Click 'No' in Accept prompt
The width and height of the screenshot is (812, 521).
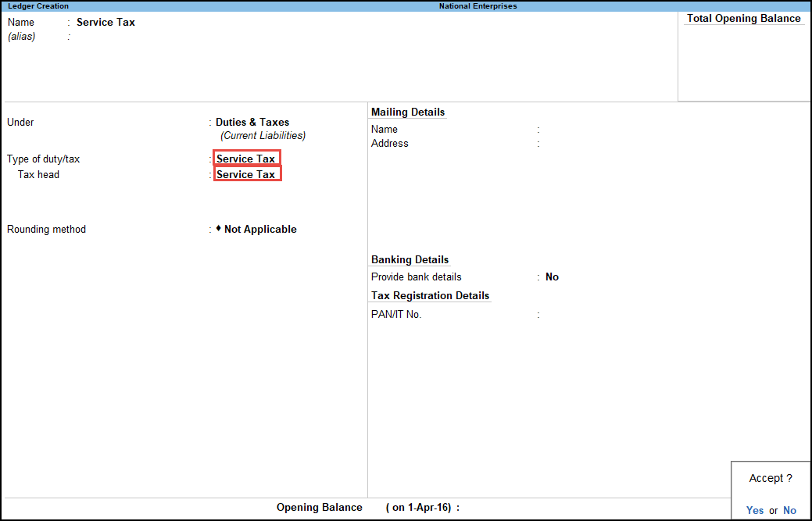click(x=789, y=510)
